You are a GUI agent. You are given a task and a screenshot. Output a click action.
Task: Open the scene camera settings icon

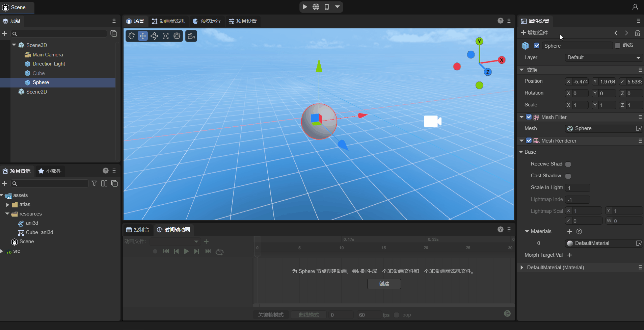coord(191,36)
